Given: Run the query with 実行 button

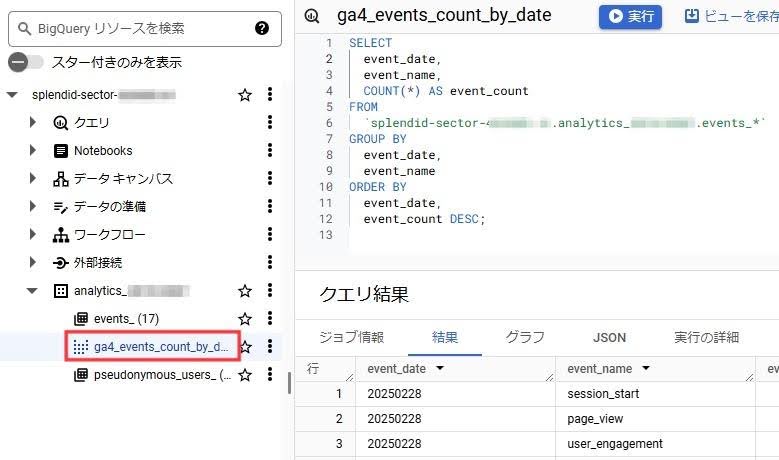Looking at the screenshot, I should [630, 16].
